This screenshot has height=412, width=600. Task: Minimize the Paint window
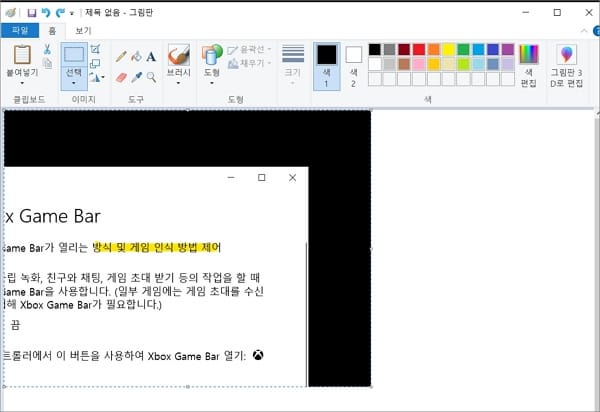[x=526, y=13]
